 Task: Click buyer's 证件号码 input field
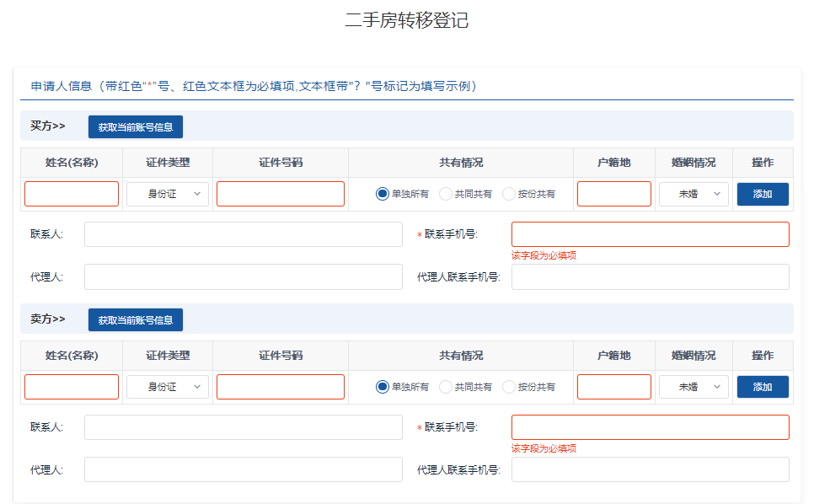281,194
